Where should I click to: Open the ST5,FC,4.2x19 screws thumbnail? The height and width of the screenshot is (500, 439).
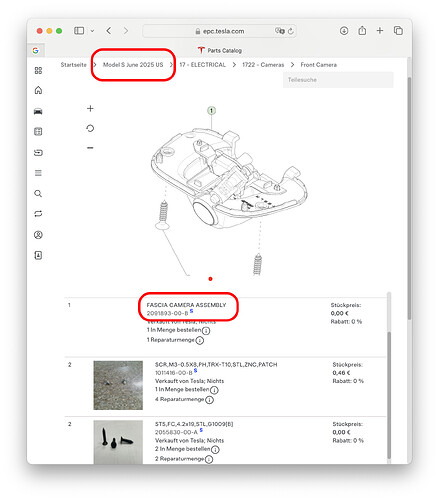pos(118,442)
